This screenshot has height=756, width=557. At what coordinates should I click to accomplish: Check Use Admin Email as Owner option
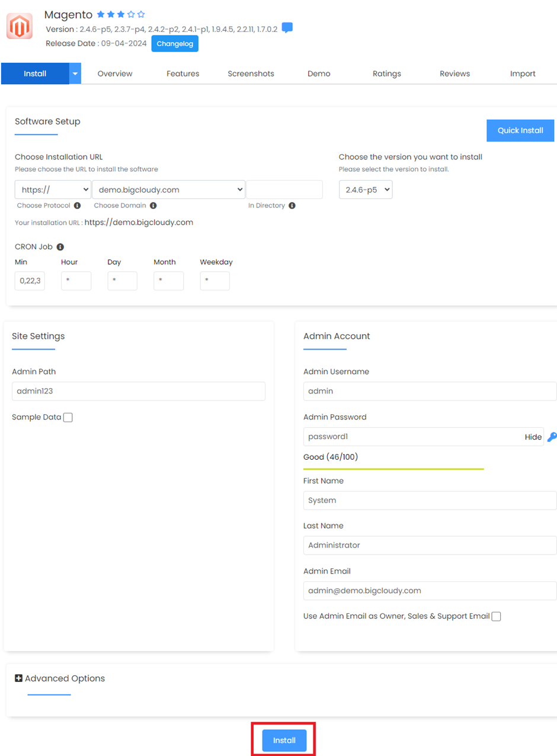pos(495,616)
